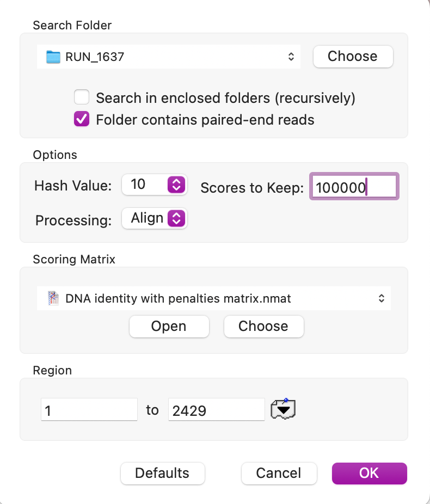Click the Defaults button

tap(162, 473)
